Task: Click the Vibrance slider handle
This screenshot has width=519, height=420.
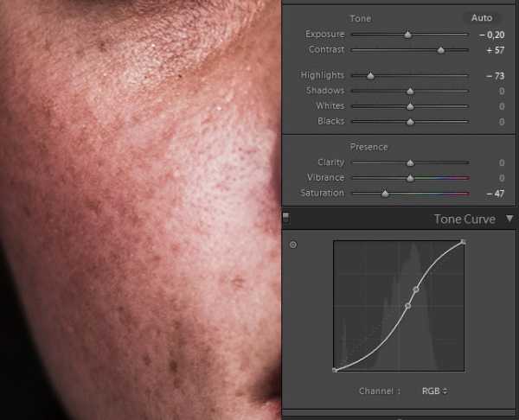Action: tap(410, 178)
